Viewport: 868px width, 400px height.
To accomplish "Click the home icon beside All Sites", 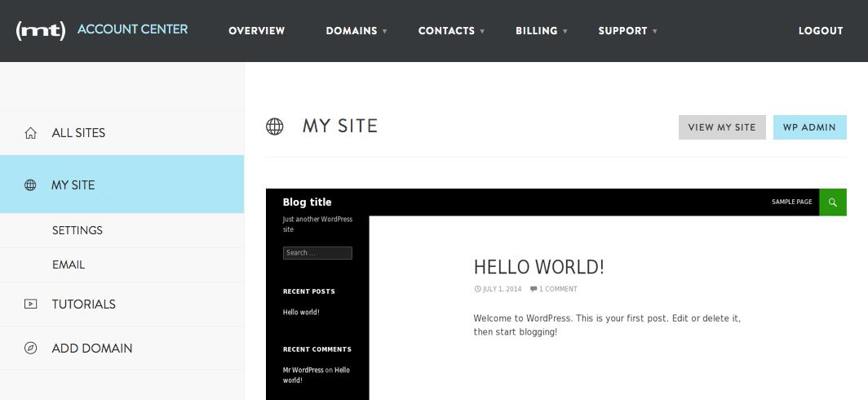I will tap(30, 133).
